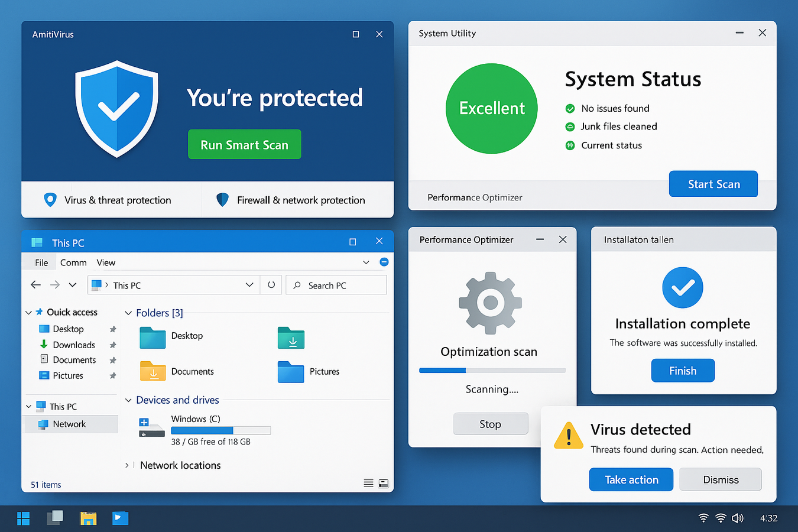
Task: Select the AmitiVirus shield logo
Action: (116, 108)
